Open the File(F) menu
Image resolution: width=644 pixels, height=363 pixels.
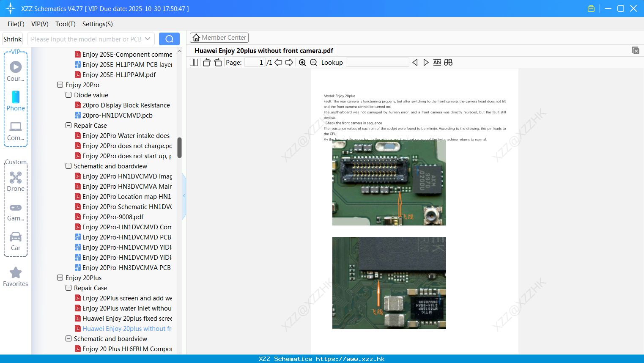click(16, 24)
